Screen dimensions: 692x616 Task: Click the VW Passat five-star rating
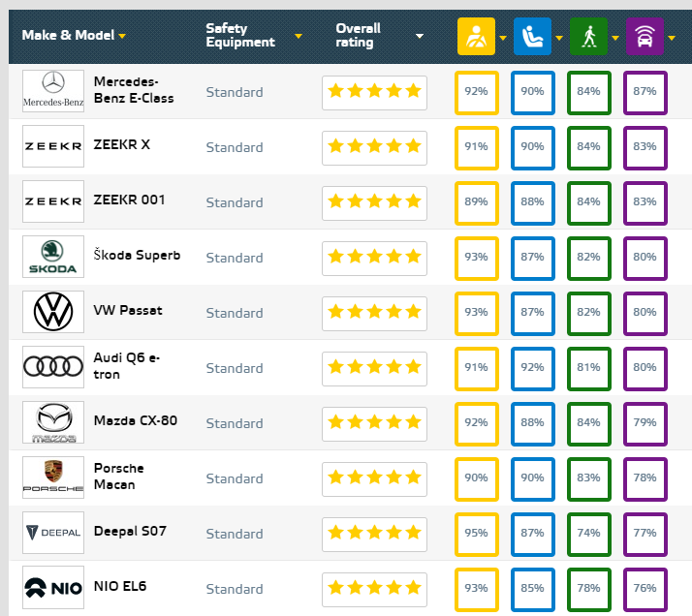pos(374,312)
